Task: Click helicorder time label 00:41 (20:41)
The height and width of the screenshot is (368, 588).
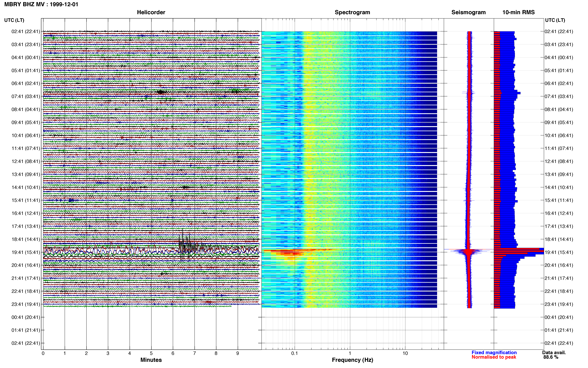Action: point(26,317)
